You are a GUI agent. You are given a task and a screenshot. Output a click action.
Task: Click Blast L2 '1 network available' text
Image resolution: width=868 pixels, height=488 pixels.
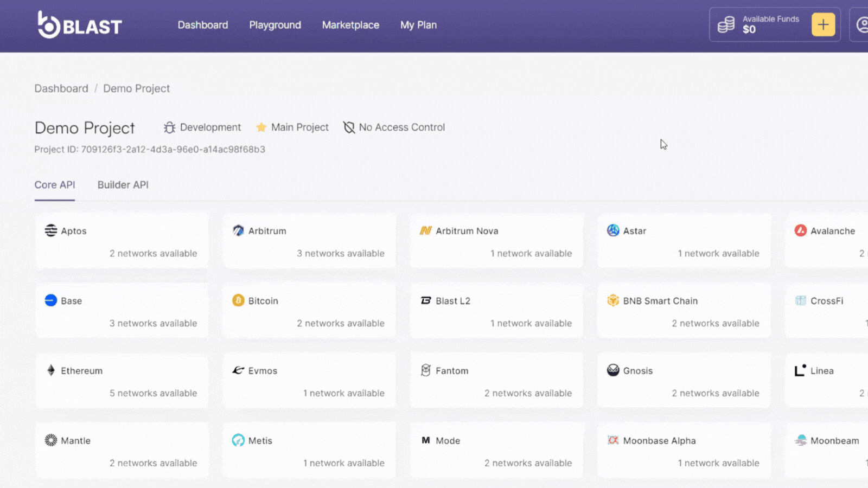coord(531,323)
